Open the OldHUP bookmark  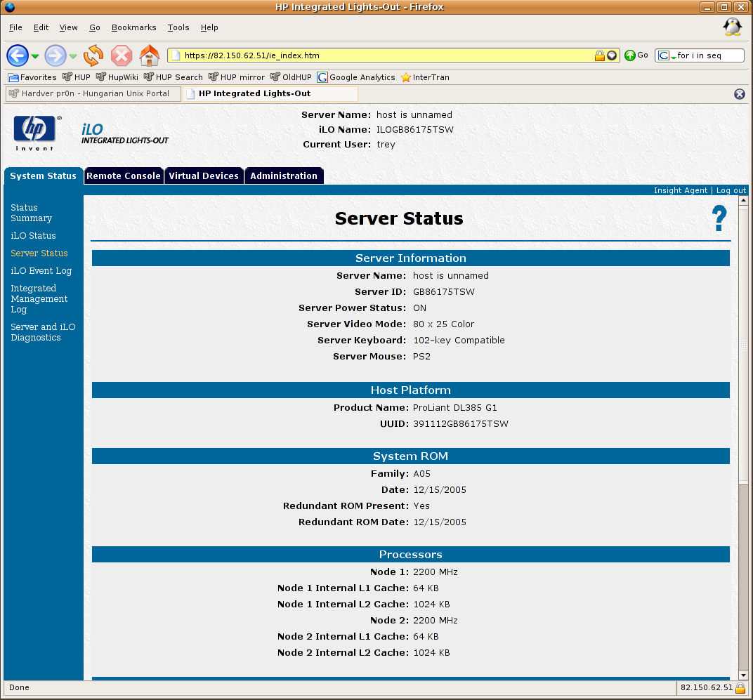(x=291, y=77)
